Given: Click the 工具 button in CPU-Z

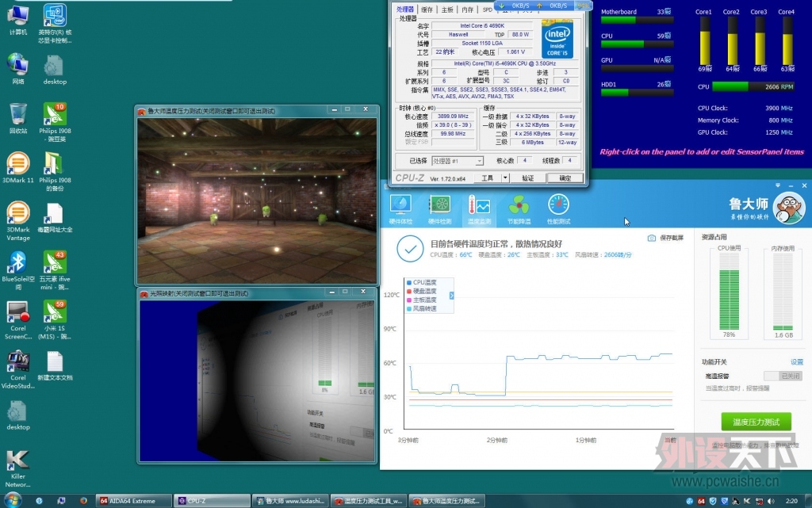Looking at the screenshot, I should tap(488, 178).
